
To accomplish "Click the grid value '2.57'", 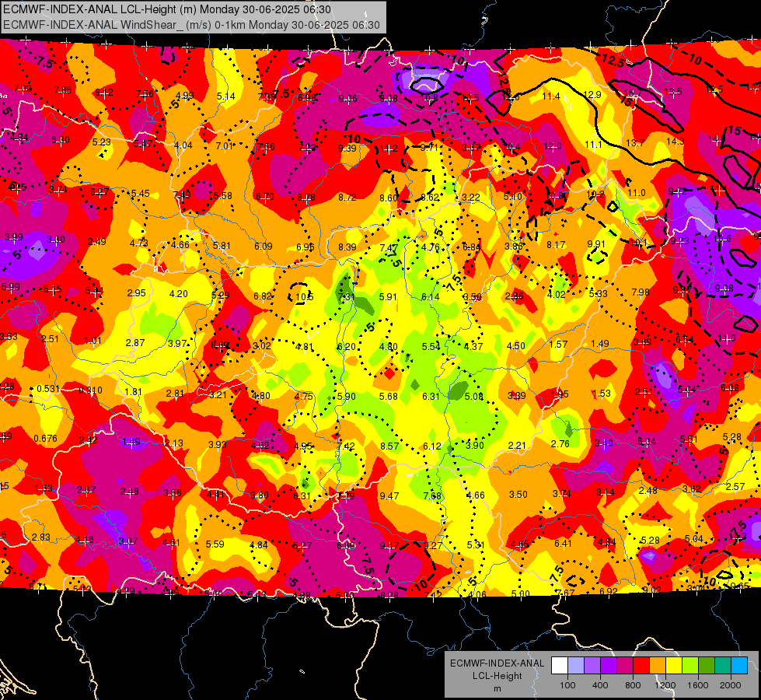I will click(735, 486).
